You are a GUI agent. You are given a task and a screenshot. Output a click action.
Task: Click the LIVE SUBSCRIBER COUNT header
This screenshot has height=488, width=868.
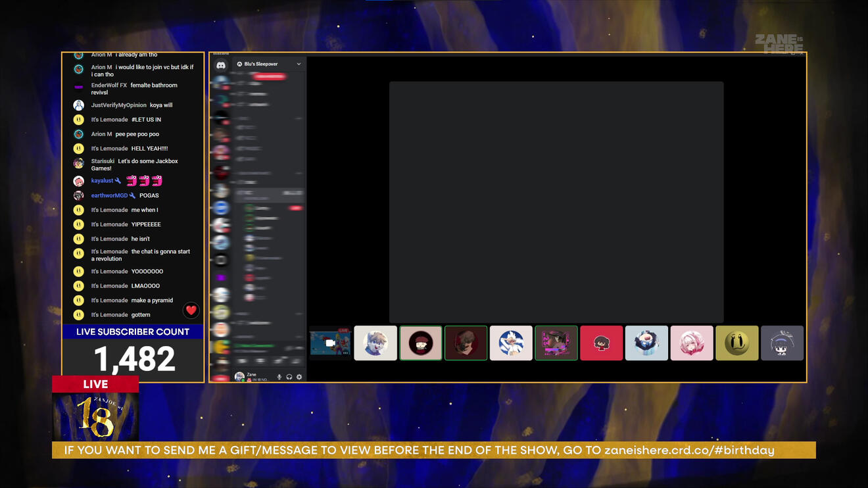click(x=133, y=332)
